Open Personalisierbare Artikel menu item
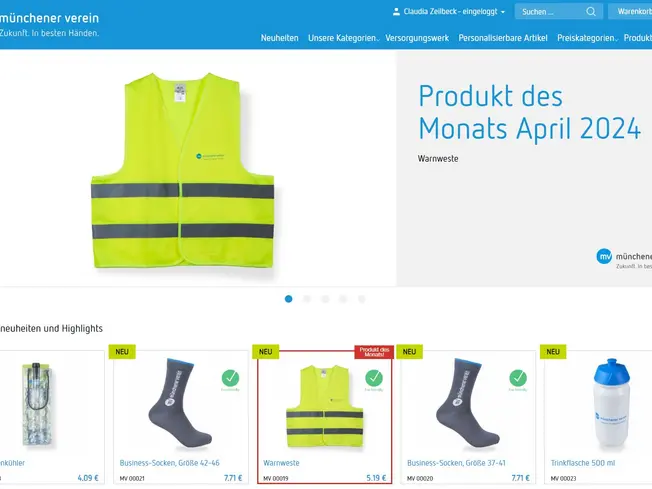Image resolution: width=652 pixels, height=489 pixels. click(x=503, y=38)
